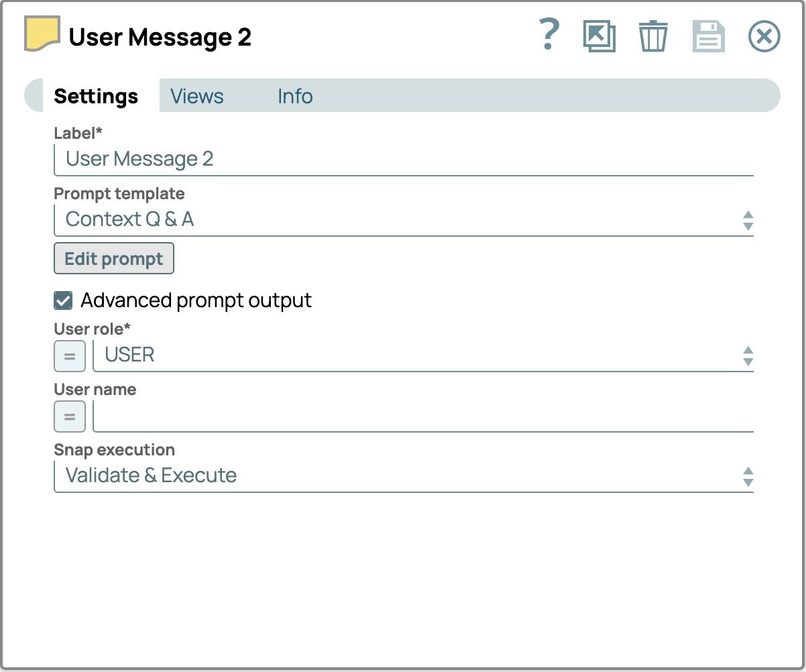806x672 pixels.
Task: Open the Snap execution dropdown
Action: (x=748, y=476)
